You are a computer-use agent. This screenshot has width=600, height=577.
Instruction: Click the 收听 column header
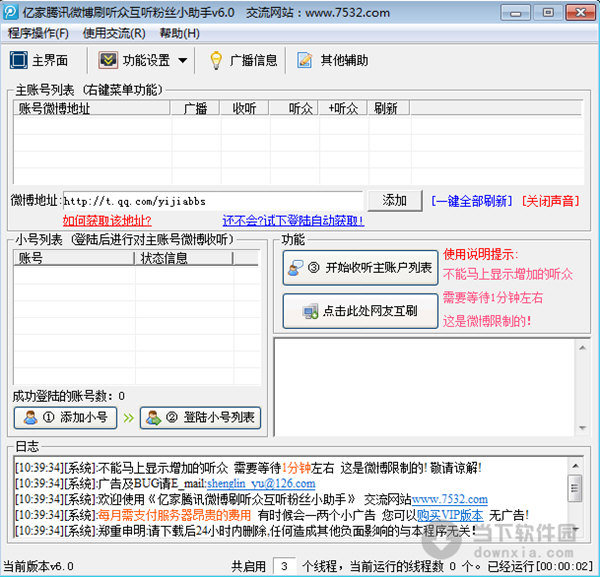(244, 108)
